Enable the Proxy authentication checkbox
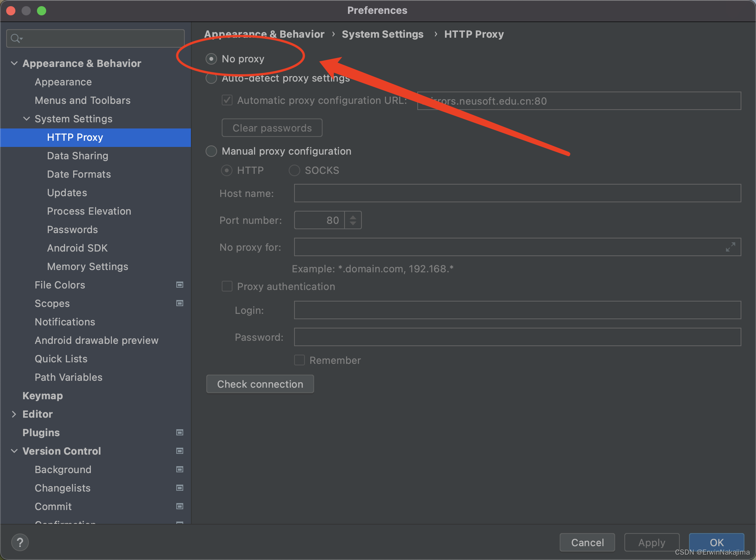This screenshot has width=756, height=560. tap(227, 287)
